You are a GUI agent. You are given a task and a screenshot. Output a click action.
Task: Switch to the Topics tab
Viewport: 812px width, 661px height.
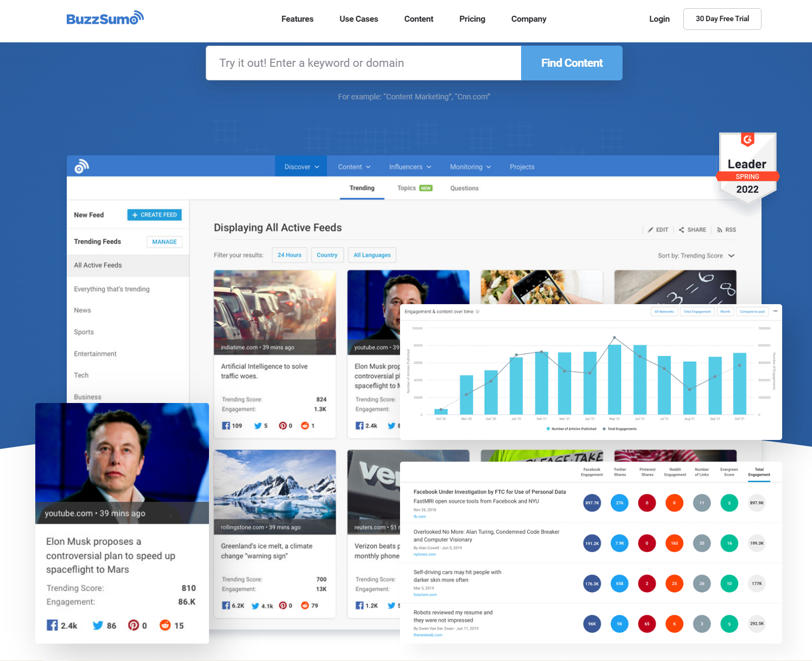pos(415,188)
